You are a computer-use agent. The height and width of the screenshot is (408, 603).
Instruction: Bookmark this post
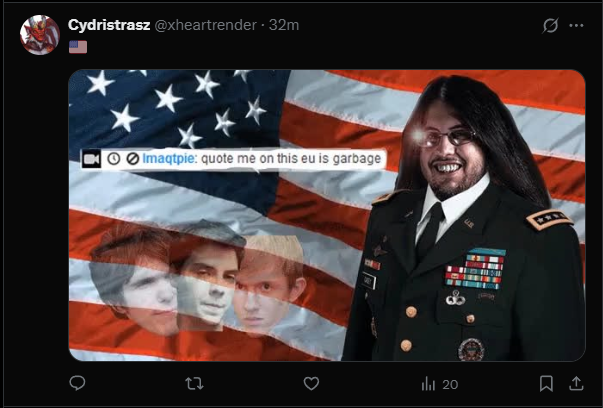tap(546, 383)
